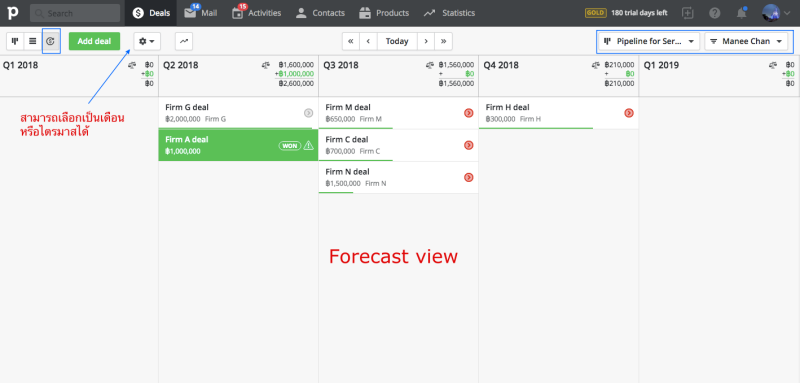This screenshot has height=383, width=800.
Task: Open the Firm G deal card
Action: tap(238, 113)
